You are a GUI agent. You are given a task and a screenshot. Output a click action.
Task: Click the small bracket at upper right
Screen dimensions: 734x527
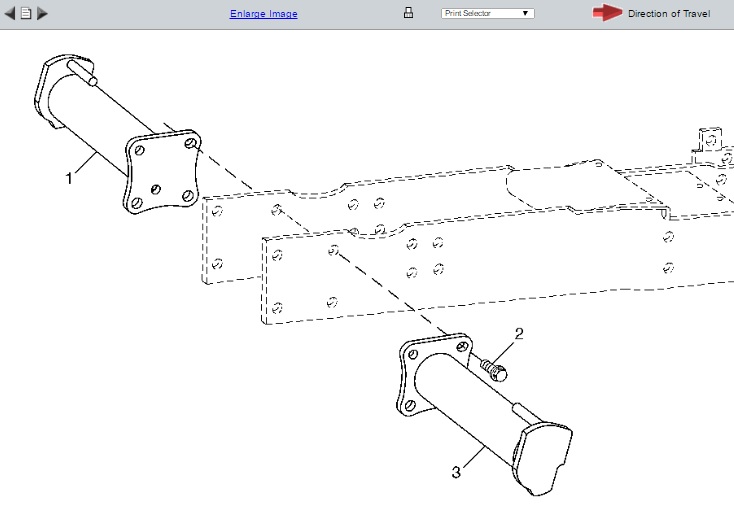[x=710, y=140]
